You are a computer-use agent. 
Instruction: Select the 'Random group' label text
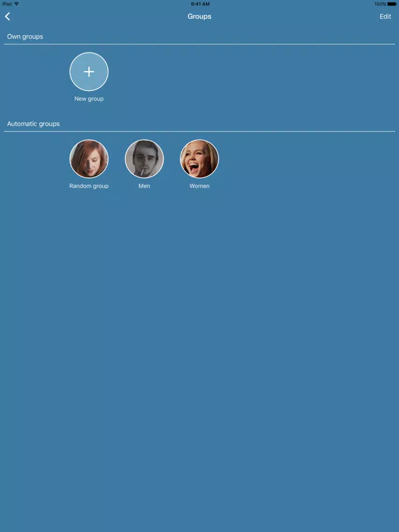click(89, 186)
